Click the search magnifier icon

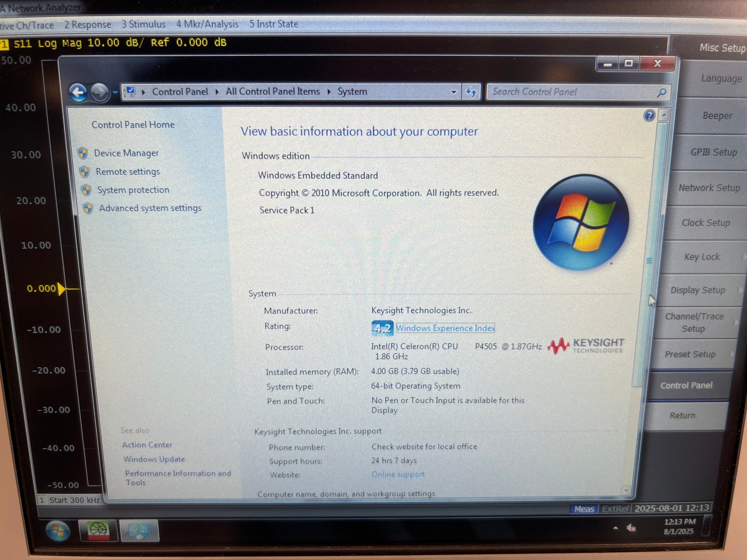[x=661, y=92]
